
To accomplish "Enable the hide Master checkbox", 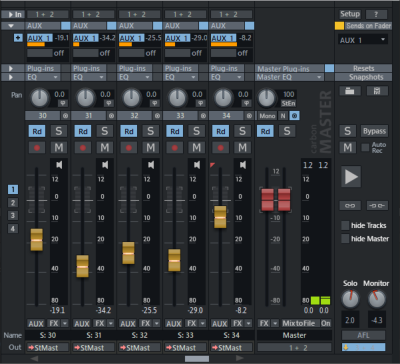I will click(345, 239).
